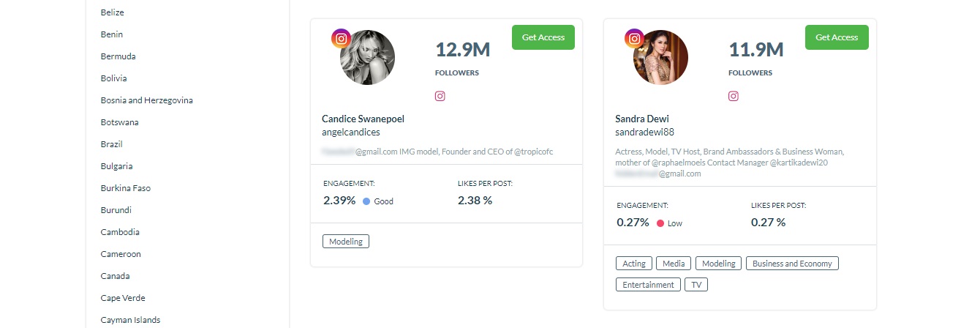The width and height of the screenshot is (980, 328).
Task: Choose the Entertainment tag
Action: (x=648, y=285)
